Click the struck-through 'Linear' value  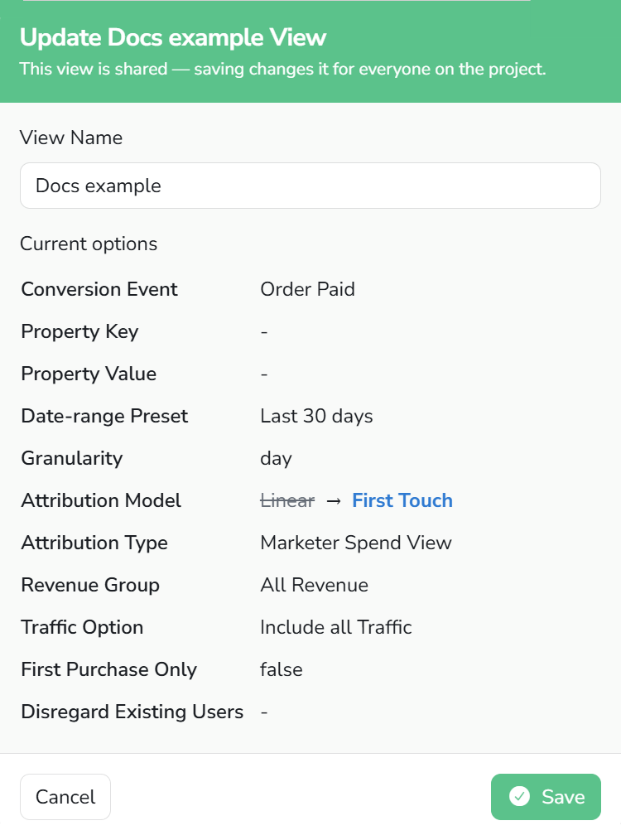287,500
